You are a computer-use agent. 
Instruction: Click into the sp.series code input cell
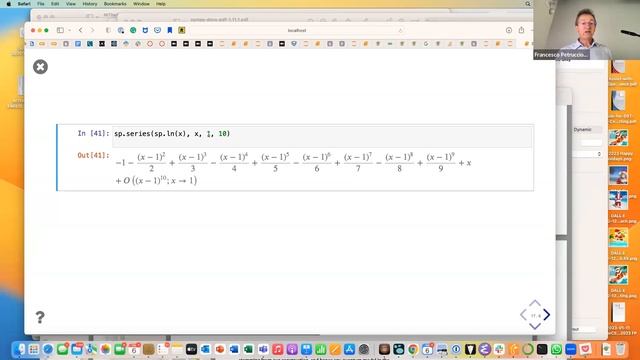click(322, 136)
